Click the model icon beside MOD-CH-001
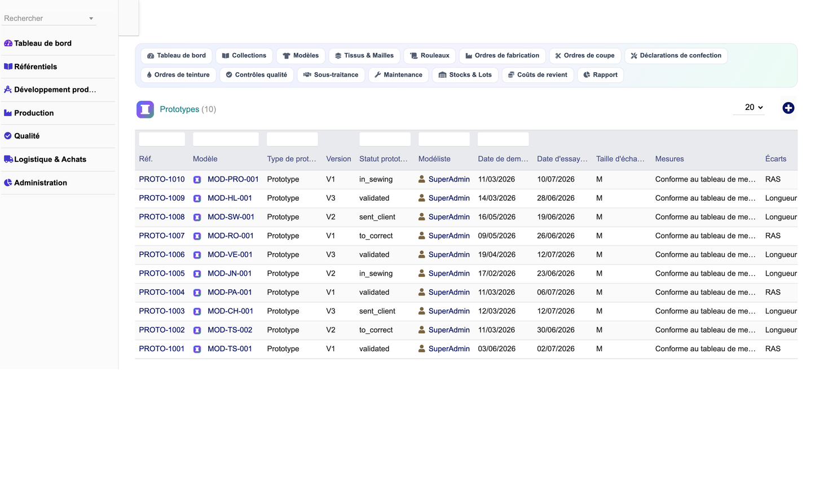This screenshot has height=504, width=815. tap(197, 311)
